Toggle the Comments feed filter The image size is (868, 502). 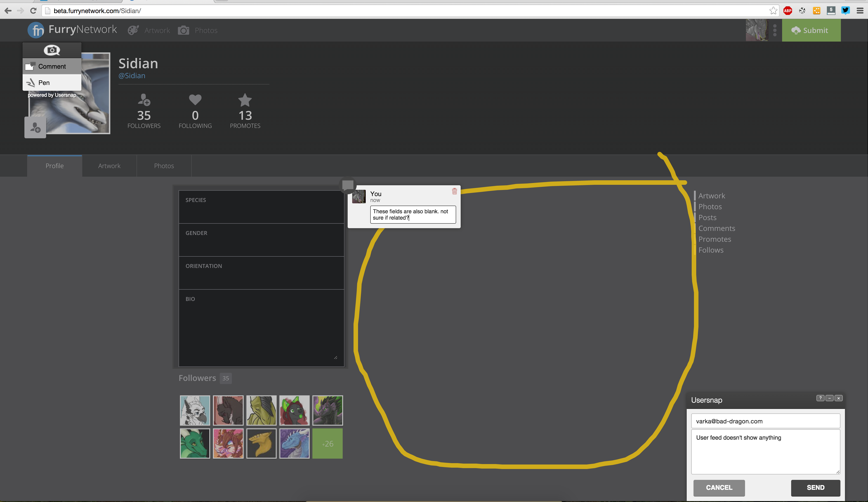pyautogui.click(x=717, y=228)
